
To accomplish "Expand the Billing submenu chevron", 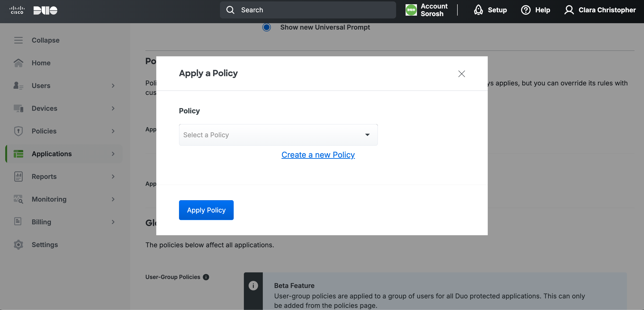I will [113, 222].
